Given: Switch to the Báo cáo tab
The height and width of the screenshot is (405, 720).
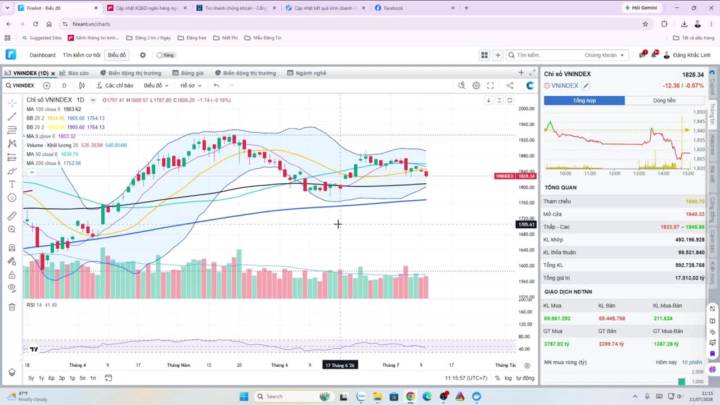Looking at the screenshot, I should pyautogui.click(x=74, y=73).
